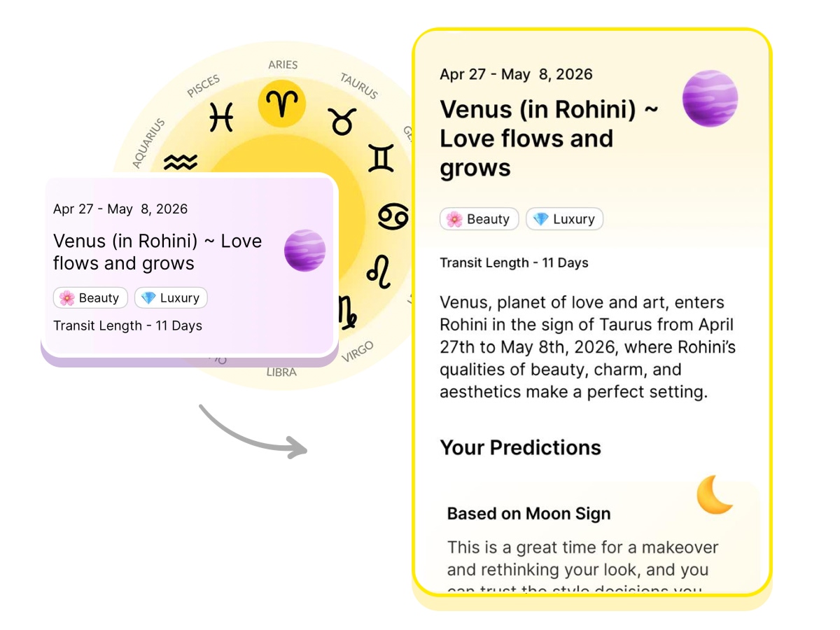Expand the Based on Moon Sign prediction section

(x=528, y=513)
